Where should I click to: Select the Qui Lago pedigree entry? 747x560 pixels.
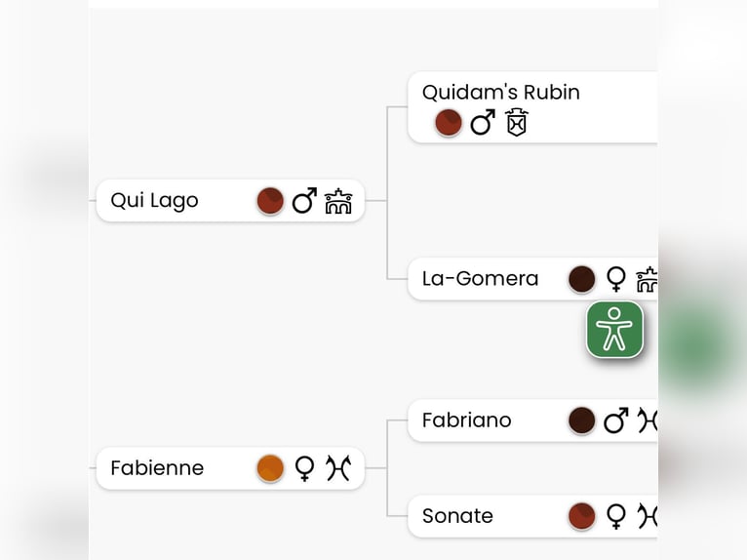tap(154, 201)
